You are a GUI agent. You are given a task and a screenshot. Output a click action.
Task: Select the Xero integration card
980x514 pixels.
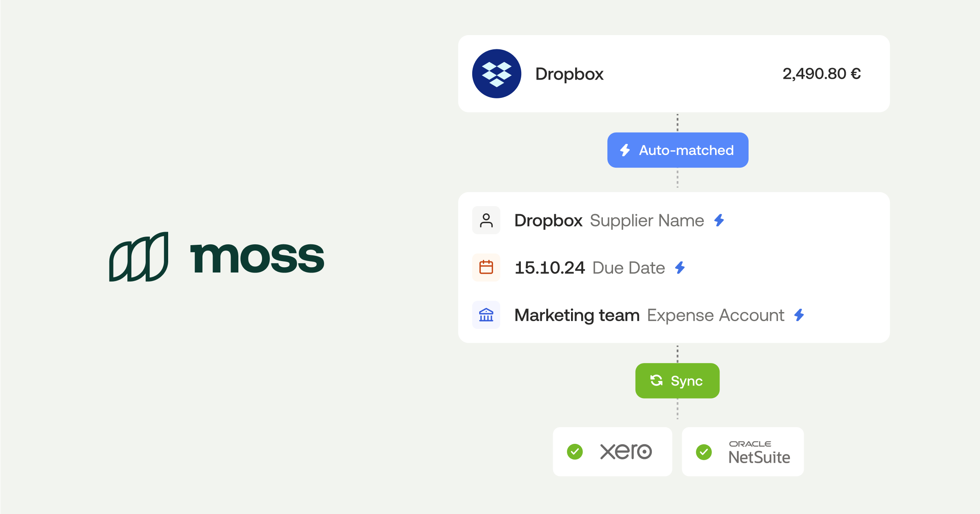tap(612, 452)
